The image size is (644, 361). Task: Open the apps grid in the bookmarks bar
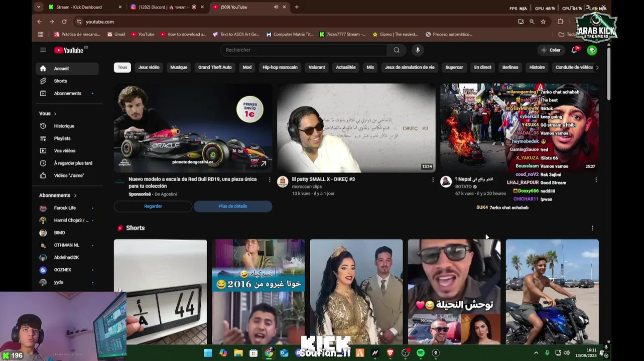click(41, 35)
